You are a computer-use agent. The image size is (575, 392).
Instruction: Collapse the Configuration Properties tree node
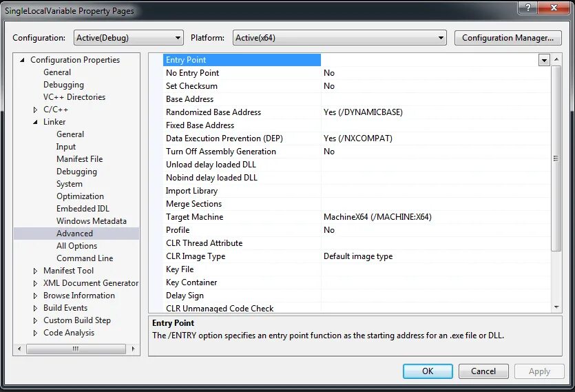(22, 60)
